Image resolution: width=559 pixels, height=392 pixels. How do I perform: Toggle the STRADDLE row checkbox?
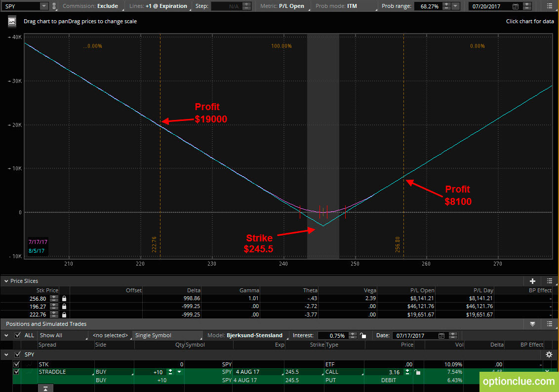coord(16,372)
